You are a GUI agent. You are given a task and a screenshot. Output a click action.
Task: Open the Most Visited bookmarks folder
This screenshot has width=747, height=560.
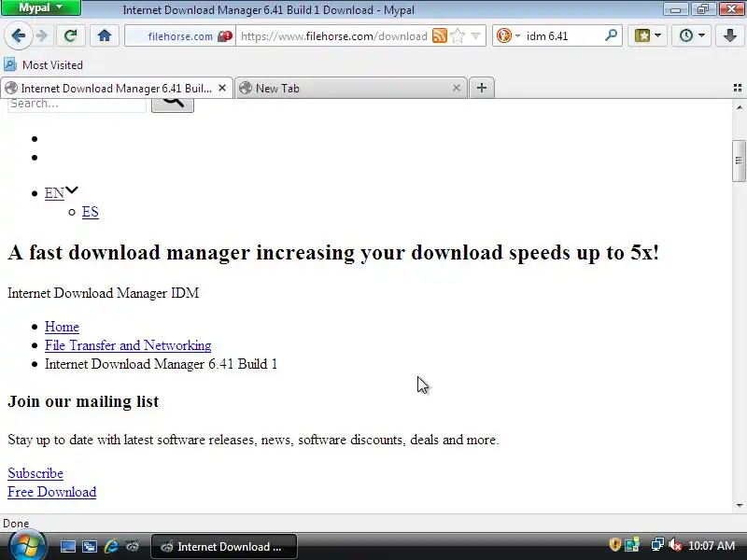[x=43, y=64]
